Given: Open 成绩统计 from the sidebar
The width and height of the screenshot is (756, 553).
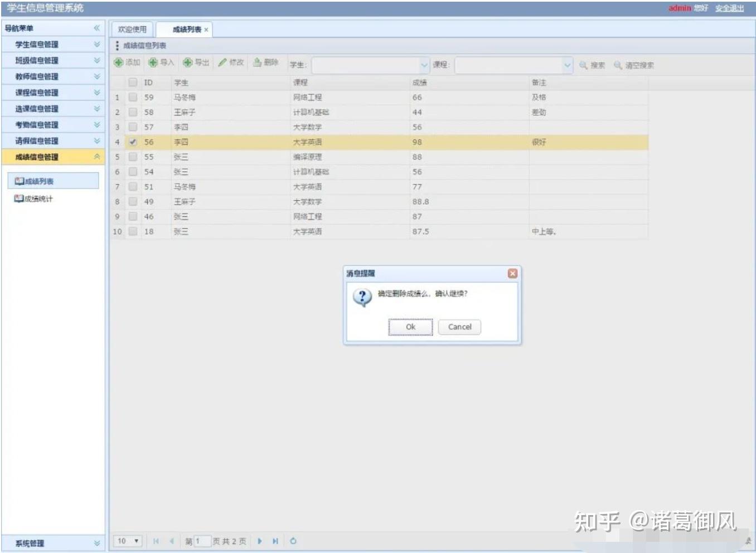Looking at the screenshot, I should click(35, 198).
